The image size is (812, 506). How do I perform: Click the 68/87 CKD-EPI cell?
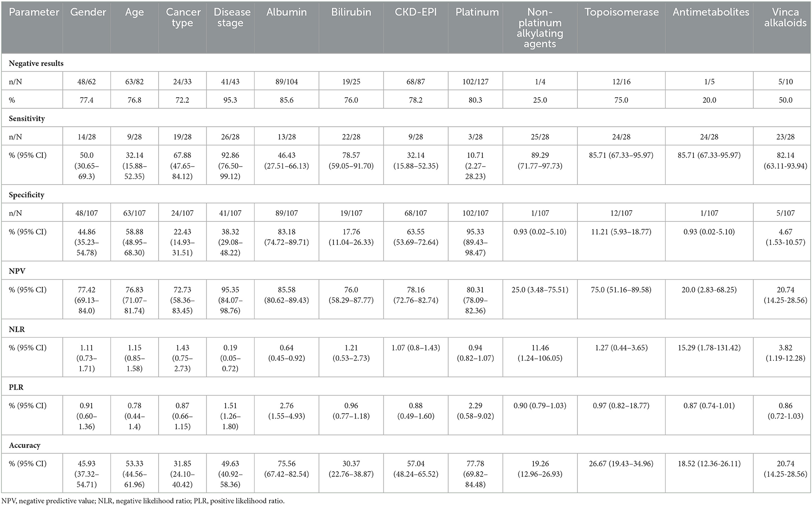click(416, 82)
